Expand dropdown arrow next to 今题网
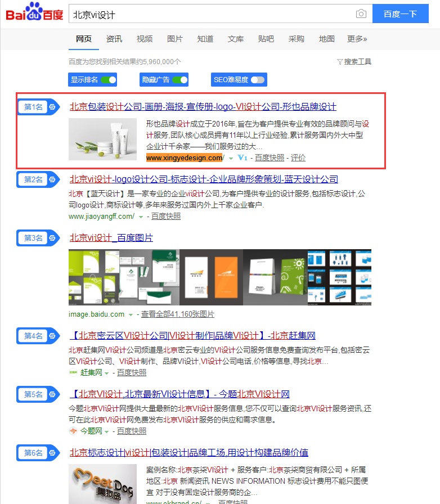This screenshot has width=440, height=504. click(106, 431)
